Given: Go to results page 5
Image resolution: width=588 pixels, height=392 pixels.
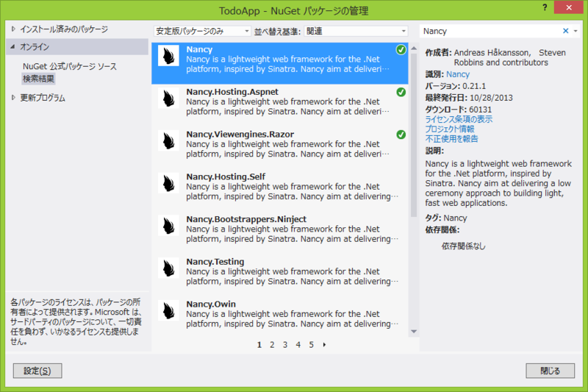Looking at the screenshot, I should click(x=311, y=345).
